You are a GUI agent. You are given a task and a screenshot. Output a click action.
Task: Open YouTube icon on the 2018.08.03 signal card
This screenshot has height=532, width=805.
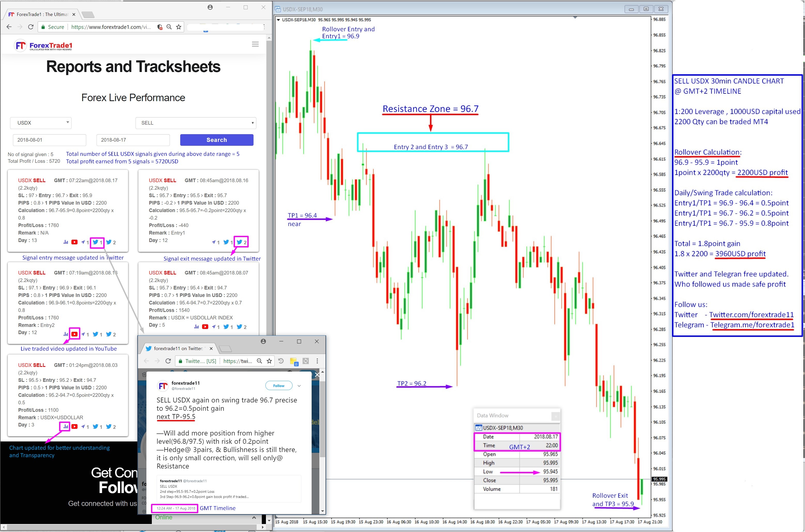pos(74,426)
